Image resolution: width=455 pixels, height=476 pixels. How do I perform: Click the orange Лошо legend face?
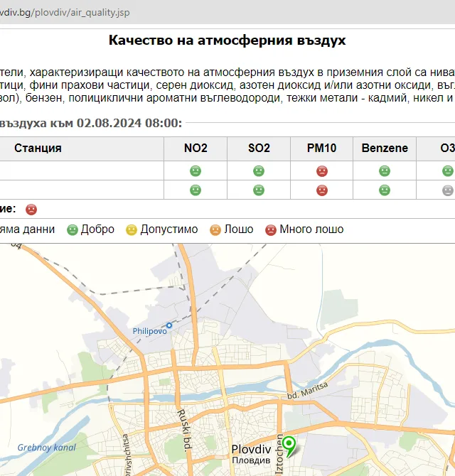(x=215, y=230)
